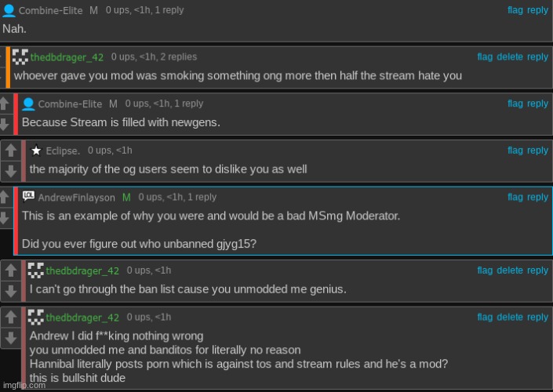Downvote the 'ban list' comment by thedbdrager_42

(10, 291)
